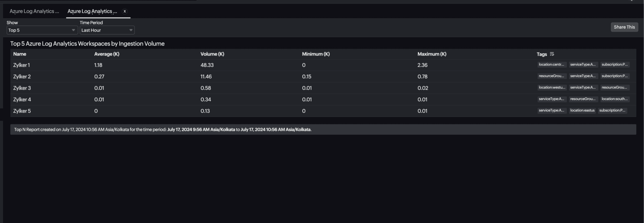Expand the Last Hour dropdown arrow

[131, 30]
